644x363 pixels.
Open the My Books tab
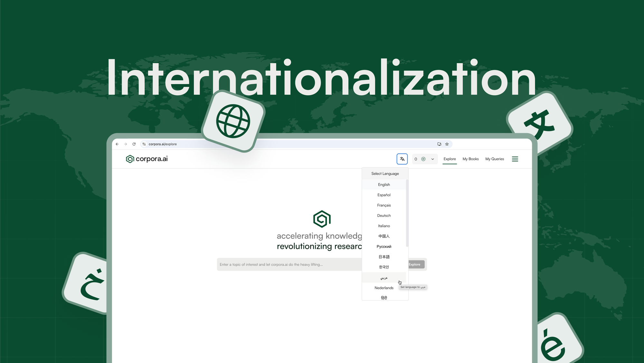(x=470, y=159)
